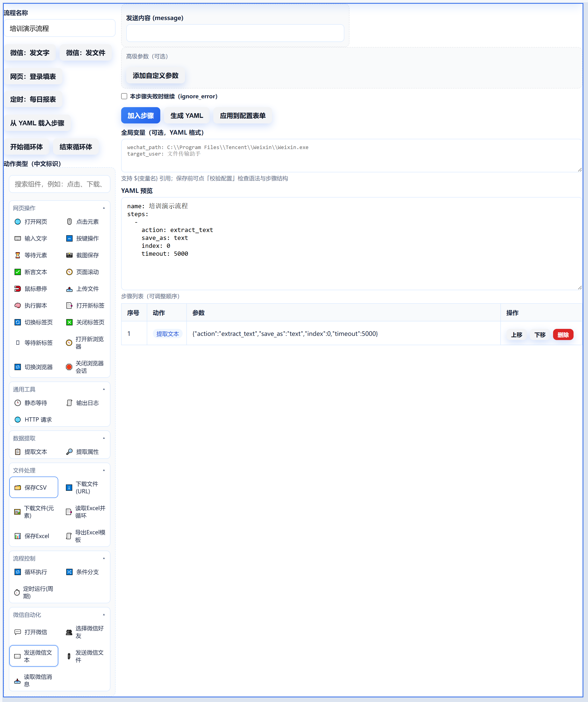Pick the 打开微信 speech bubble icon
Viewport: 588px width, 702px height.
click(x=18, y=632)
